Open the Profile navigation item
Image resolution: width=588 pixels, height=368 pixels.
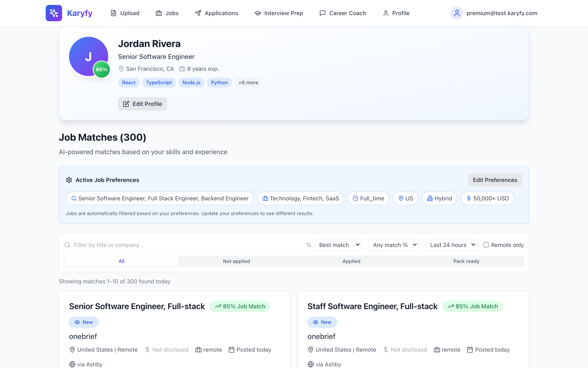(x=396, y=13)
